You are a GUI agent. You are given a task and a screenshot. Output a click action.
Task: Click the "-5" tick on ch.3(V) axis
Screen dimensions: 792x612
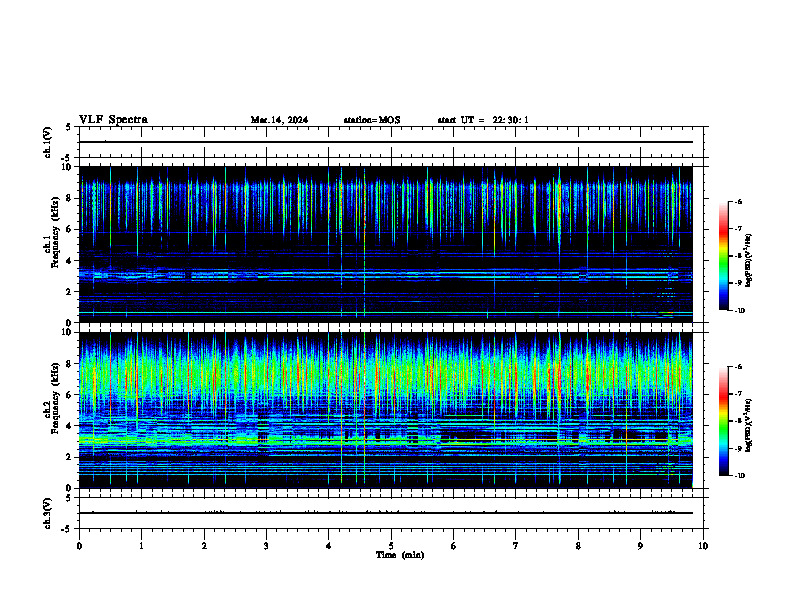point(67,529)
